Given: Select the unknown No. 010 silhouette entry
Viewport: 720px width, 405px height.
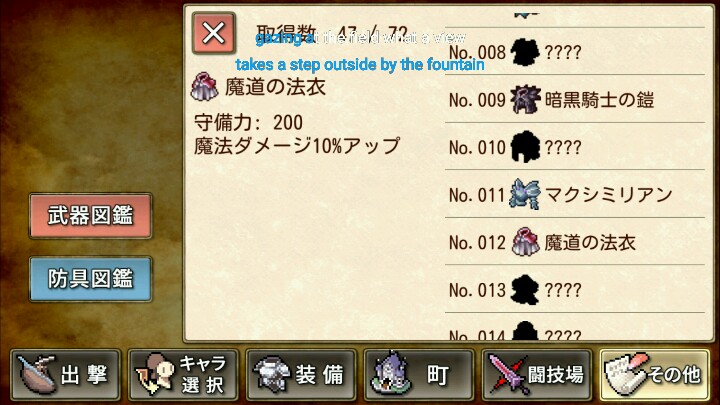Looking at the screenshot, I should point(575,147).
